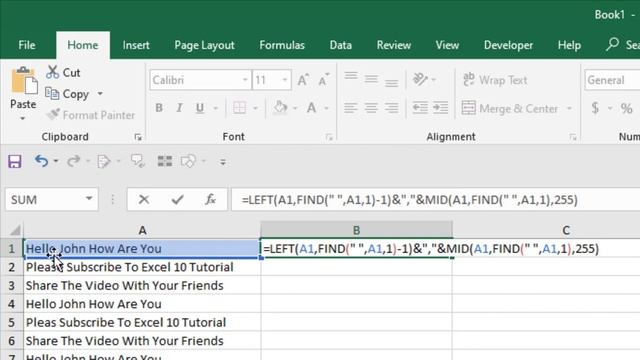Increase the cell indent
640x360 pixels.
(441, 108)
